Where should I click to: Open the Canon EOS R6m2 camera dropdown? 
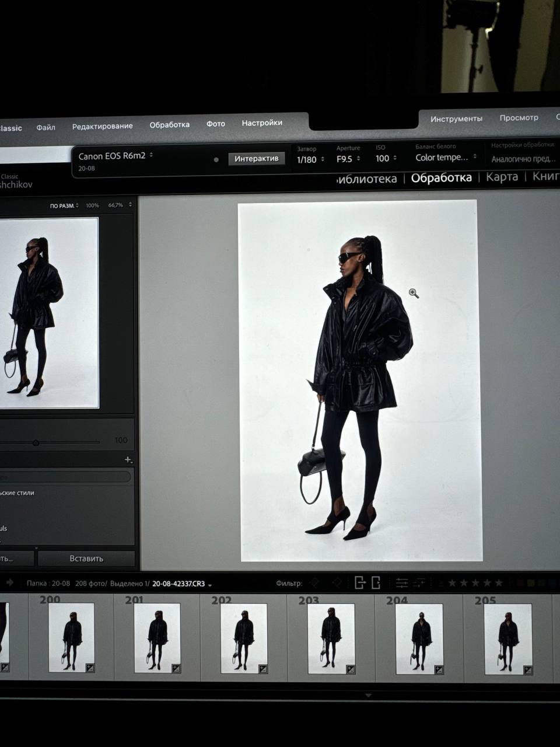click(x=116, y=156)
